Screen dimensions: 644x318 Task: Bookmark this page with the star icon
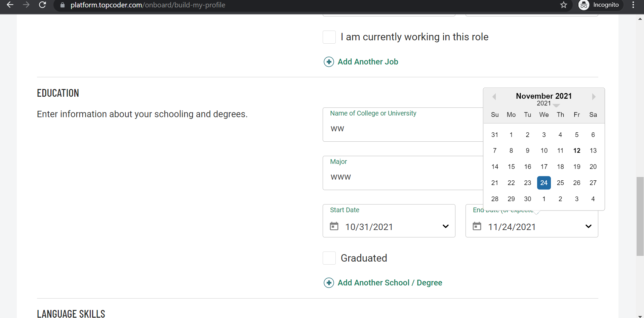(564, 5)
